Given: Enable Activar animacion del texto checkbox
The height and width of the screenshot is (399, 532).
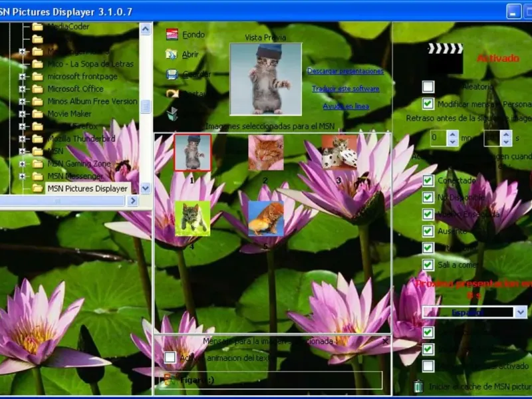Looking at the screenshot, I should point(170,357).
